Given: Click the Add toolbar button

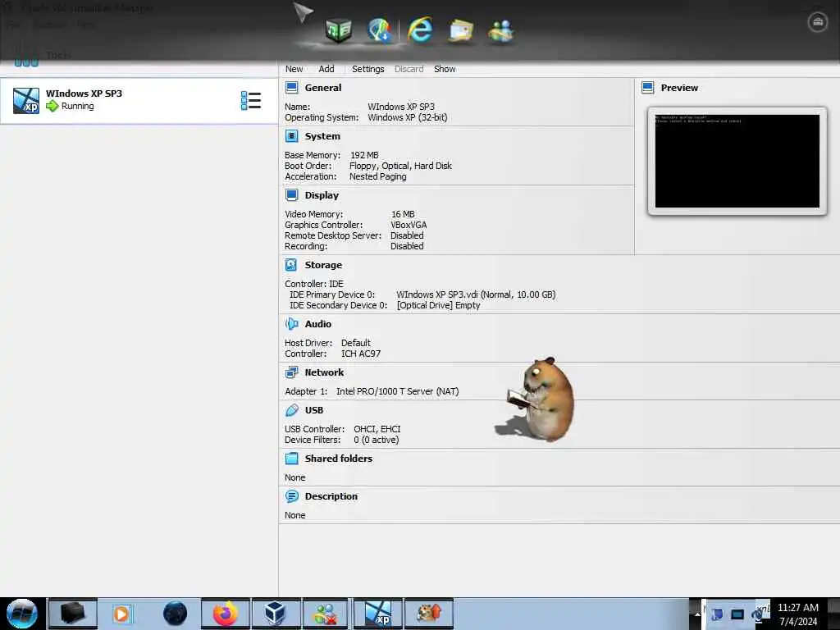Looking at the screenshot, I should (326, 69).
